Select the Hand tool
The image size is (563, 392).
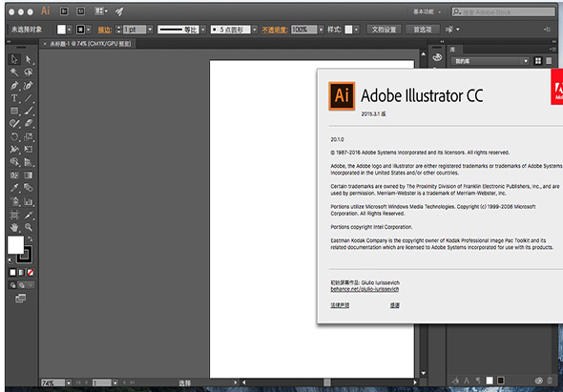click(14, 227)
